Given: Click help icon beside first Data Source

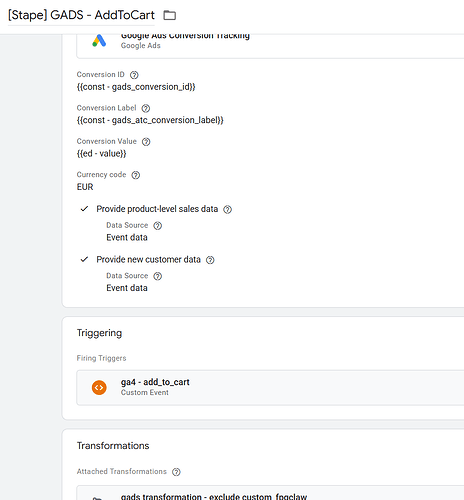Looking at the screenshot, I should pyautogui.click(x=157, y=226).
